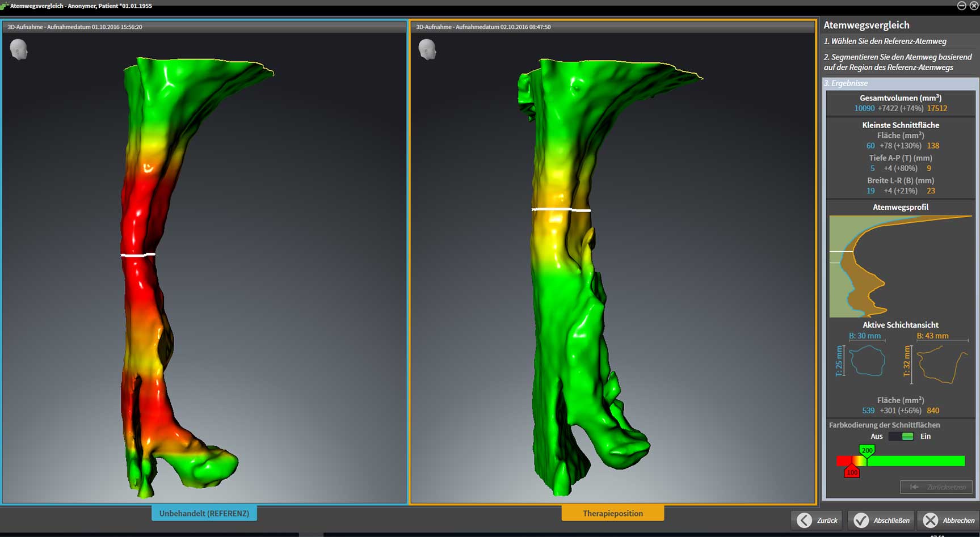
Task: Click Atemwegsvergleich panel title
Action: pyautogui.click(x=867, y=25)
